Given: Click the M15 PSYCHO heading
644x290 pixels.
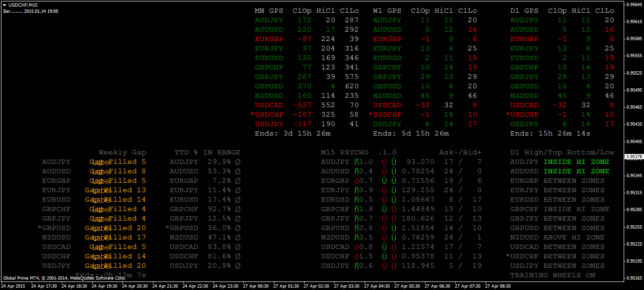Looking at the screenshot, I should pos(345,152).
